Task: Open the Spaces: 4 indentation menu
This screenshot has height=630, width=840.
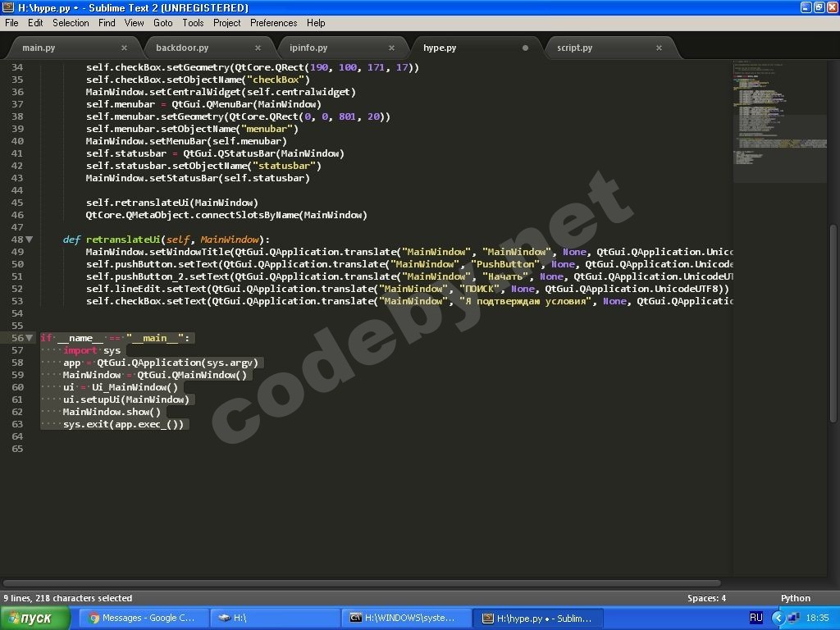Action: 706,598
